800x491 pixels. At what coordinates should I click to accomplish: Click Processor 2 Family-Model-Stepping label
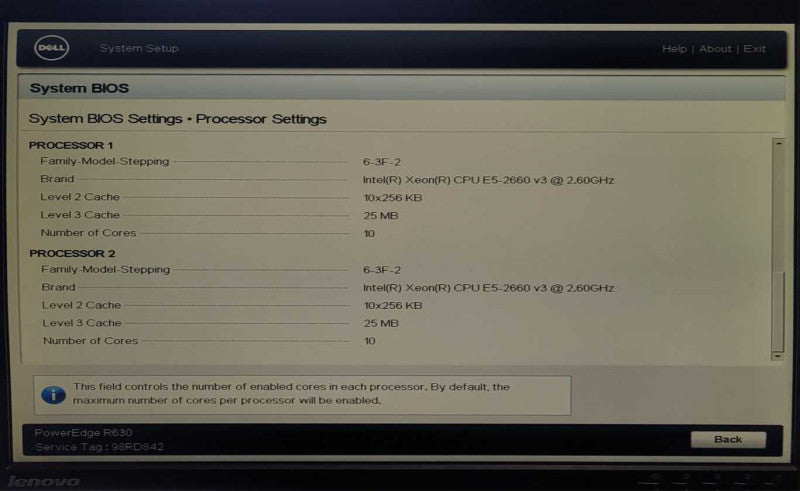click(x=106, y=269)
